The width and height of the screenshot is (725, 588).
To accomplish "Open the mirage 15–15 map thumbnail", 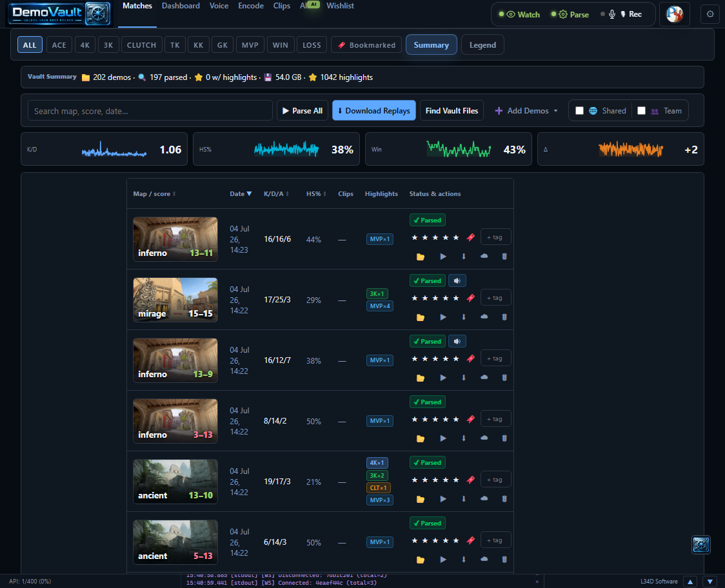I will (175, 300).
